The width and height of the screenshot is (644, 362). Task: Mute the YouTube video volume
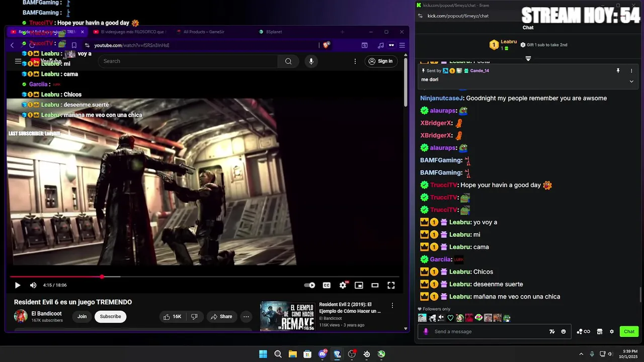(33, 285)
